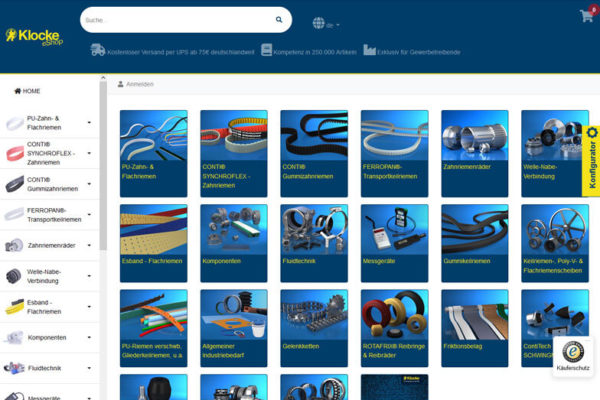Expand Komponenten sidebar arrow

point(89,337)
